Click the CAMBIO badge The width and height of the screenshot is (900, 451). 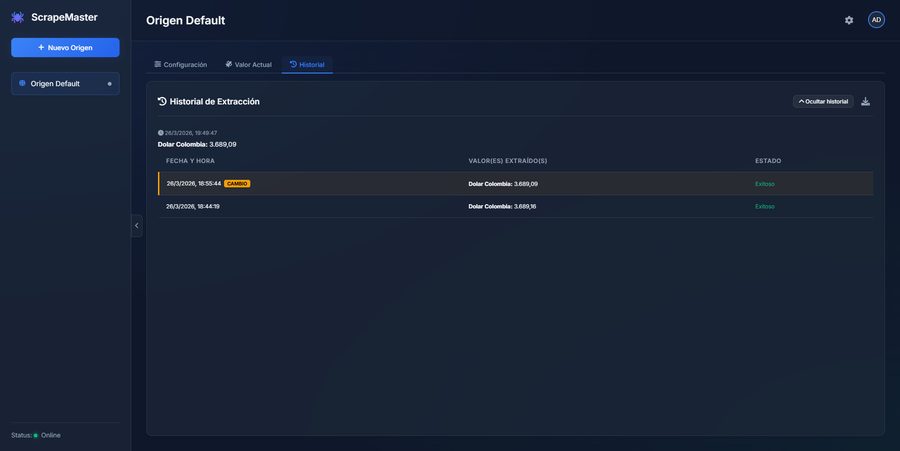coord(237,184)
